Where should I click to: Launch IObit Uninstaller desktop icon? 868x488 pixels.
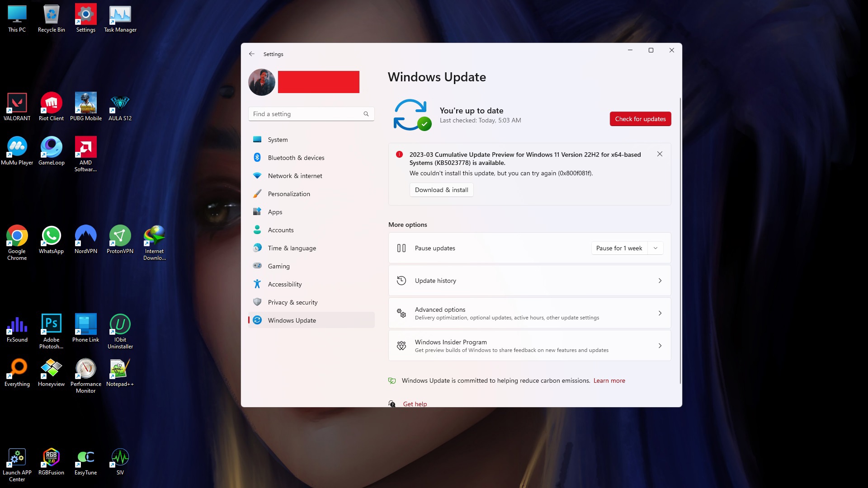click(120, 332)
